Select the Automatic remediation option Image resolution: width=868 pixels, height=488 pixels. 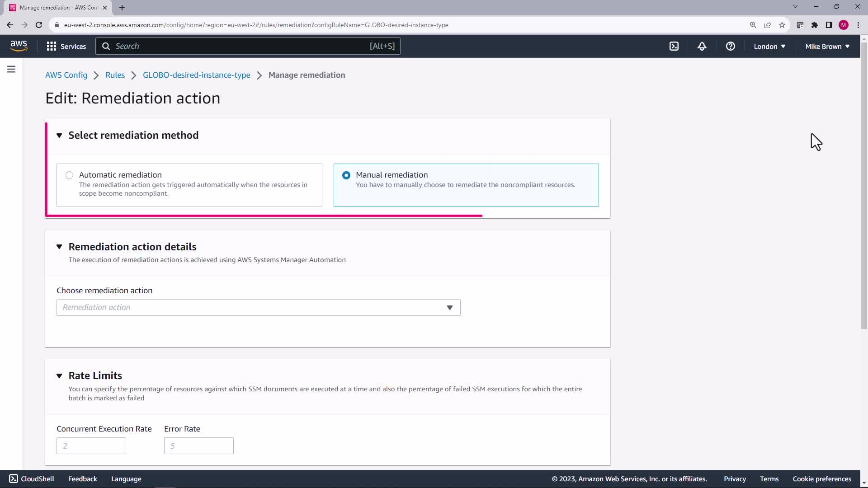(x=69, y=175)
